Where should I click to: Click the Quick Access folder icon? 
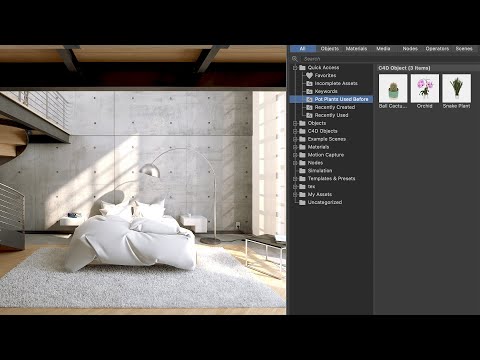(302, 68)
